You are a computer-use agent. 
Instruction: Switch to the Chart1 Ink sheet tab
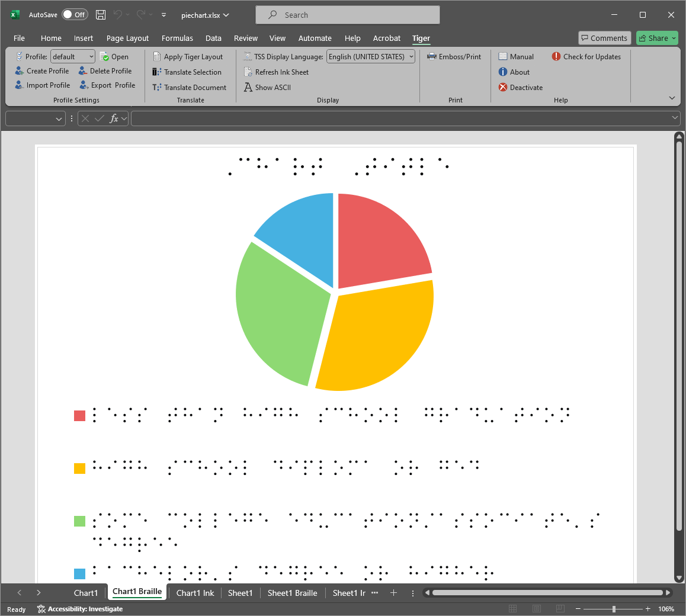coord(195,593)
